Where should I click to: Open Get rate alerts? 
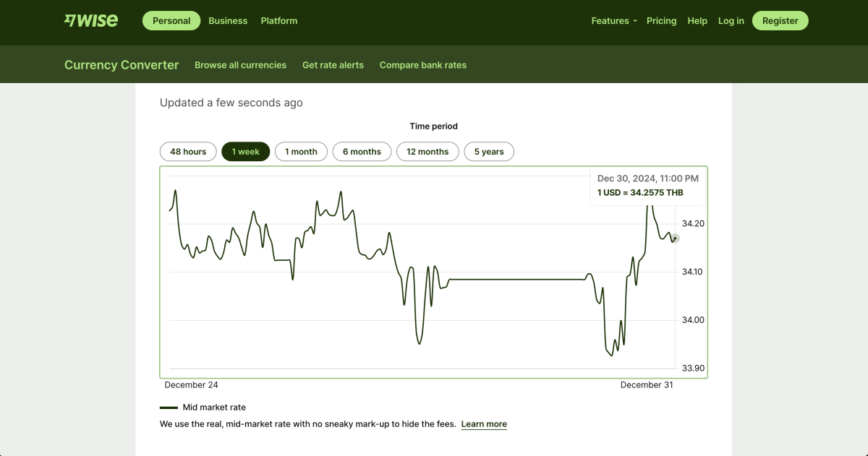pyautogui.click(x=333, y=65)
